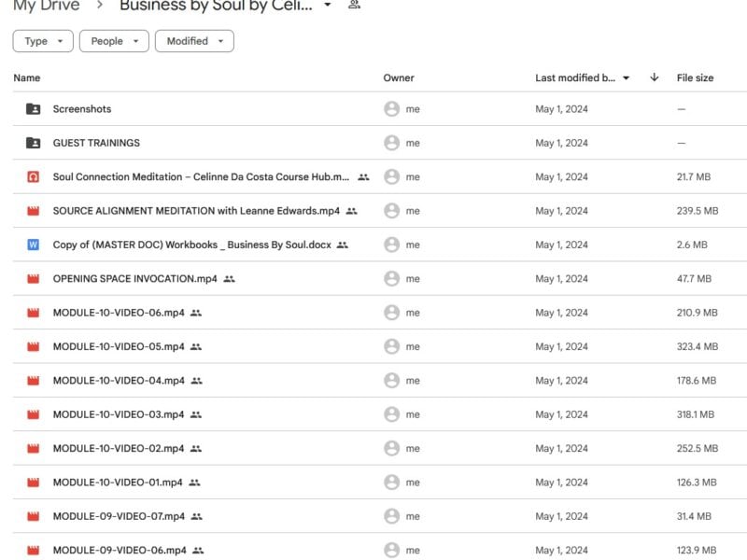Click the shared icon next to SOURCE ALIGNMENT MEDITATION
747x560 pixels.
click(352, 211)
